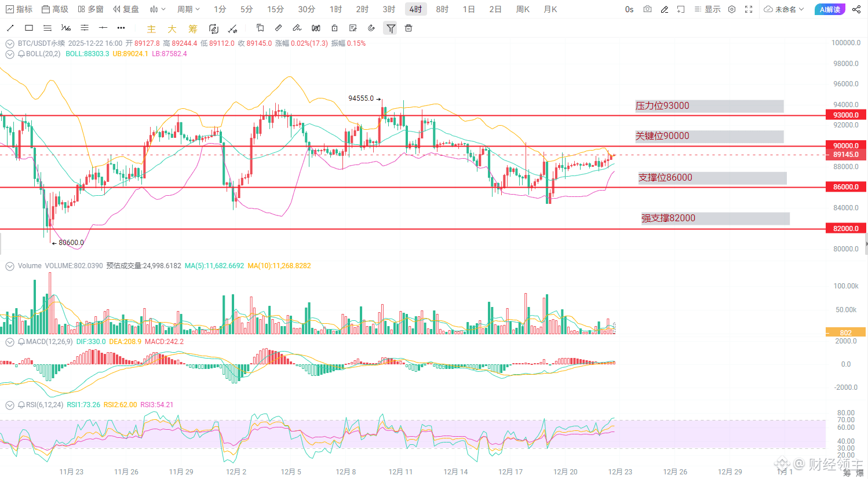Select the freehand brush tool

coord(297,28)
